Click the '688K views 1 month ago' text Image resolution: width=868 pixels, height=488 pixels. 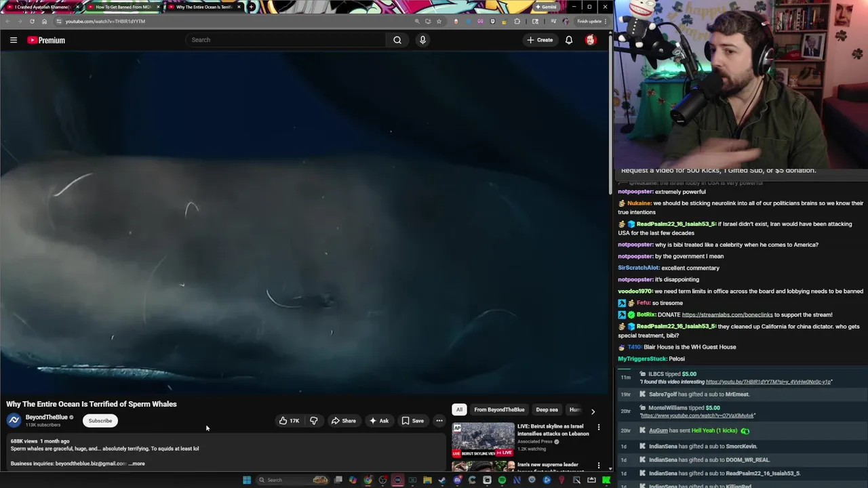(x=40, y=441)
